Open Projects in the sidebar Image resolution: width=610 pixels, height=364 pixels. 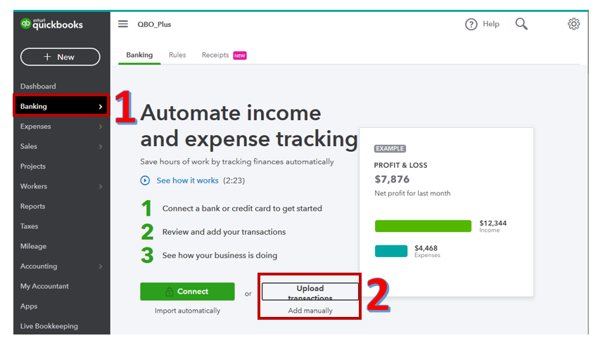[x=33, y=167]
